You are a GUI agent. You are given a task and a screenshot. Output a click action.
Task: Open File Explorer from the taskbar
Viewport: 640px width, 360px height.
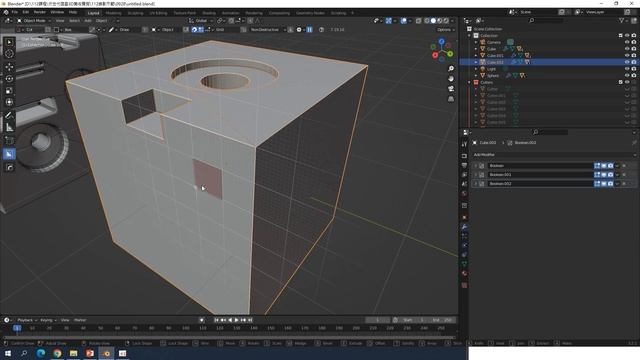pyautogui.click(x=73, y=353)
